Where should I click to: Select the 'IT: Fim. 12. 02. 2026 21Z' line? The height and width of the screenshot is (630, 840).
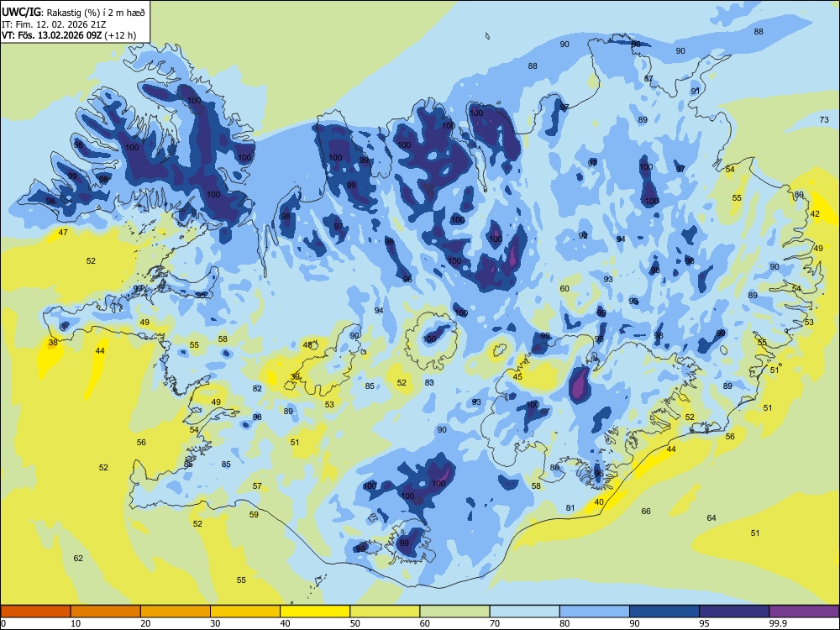tap(54, 24)
